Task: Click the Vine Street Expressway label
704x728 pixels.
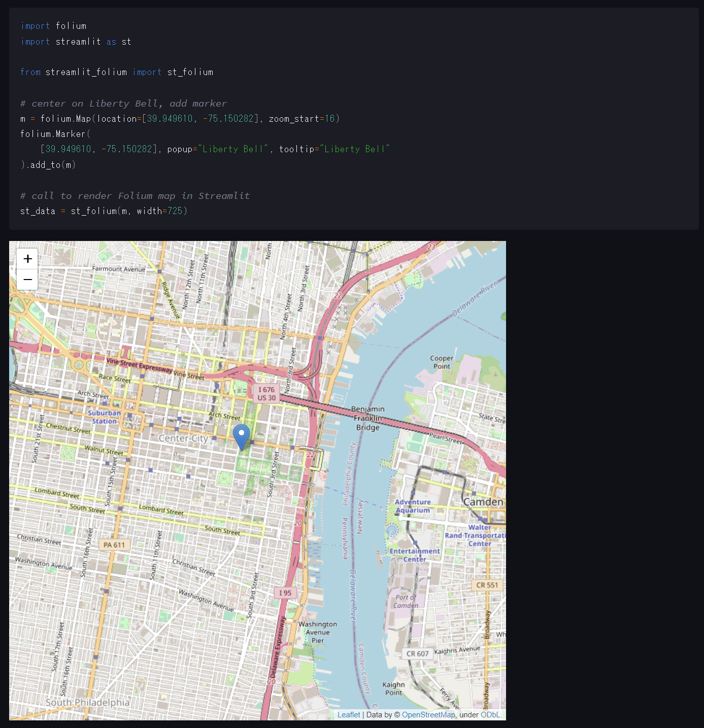Action: [x=139, y=365]
